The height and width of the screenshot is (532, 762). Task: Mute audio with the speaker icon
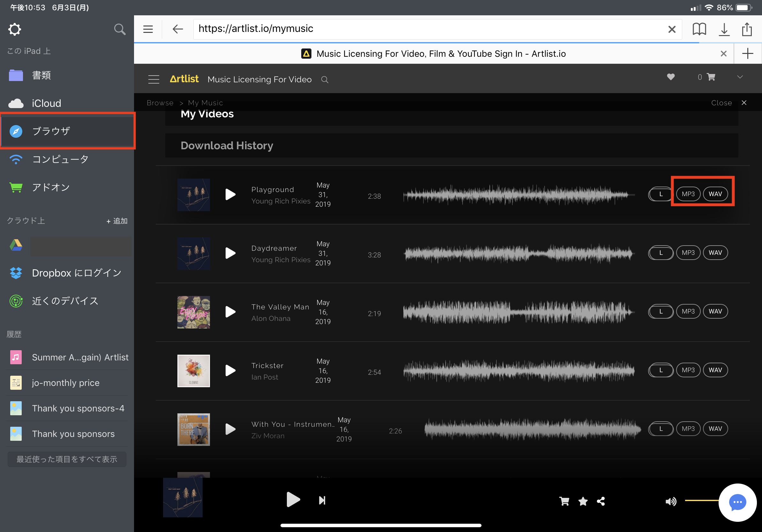(670, 501)
